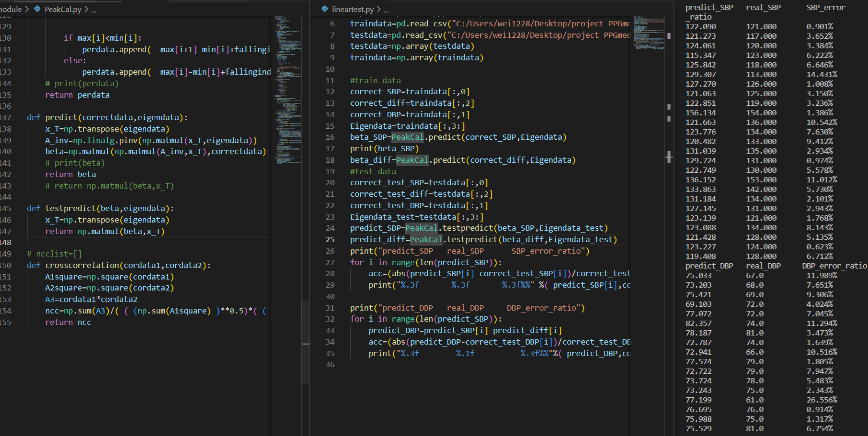This screenshot has height=436, width=868.
Task: Expand the ellipsis breadcrumb after lineartest.py
Action: (x=386, y=10)
